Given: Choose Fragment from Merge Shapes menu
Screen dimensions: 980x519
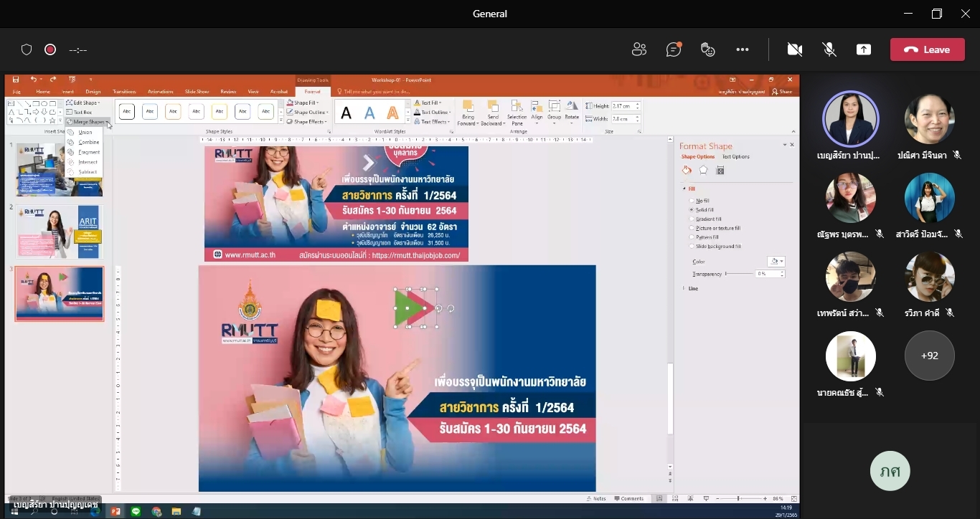Looking at the screenshot, I should (84, 152).
